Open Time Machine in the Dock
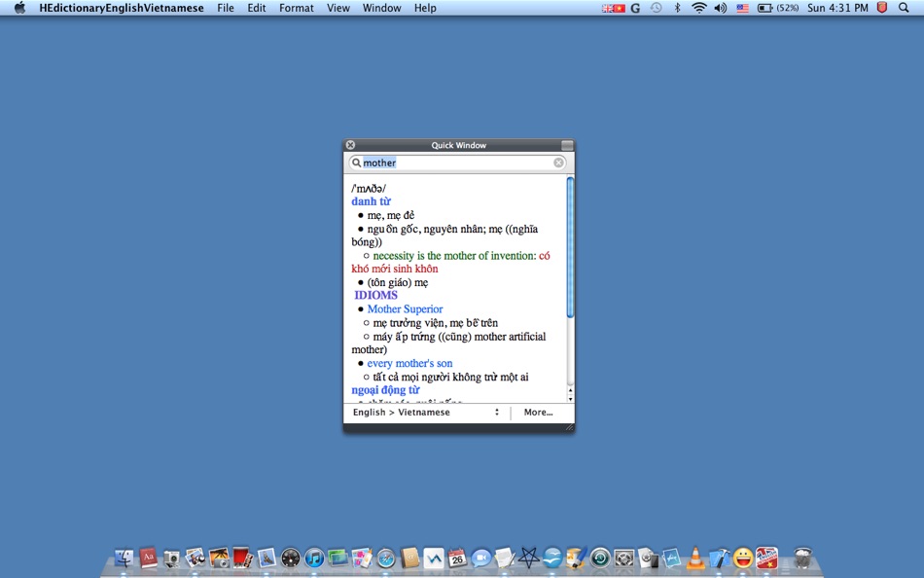This screenshot has height=578, width=924. click(x=600, y=558)
